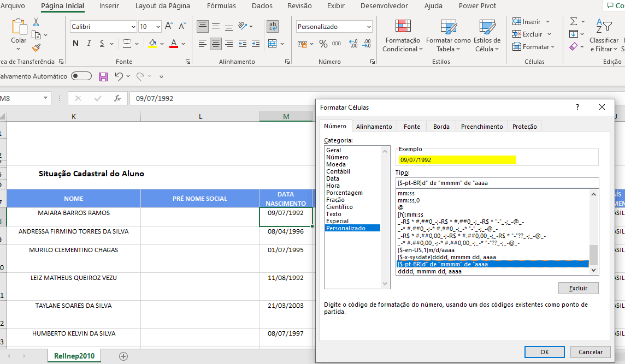Click the Wrap Text icon

[x=273, y=26]
